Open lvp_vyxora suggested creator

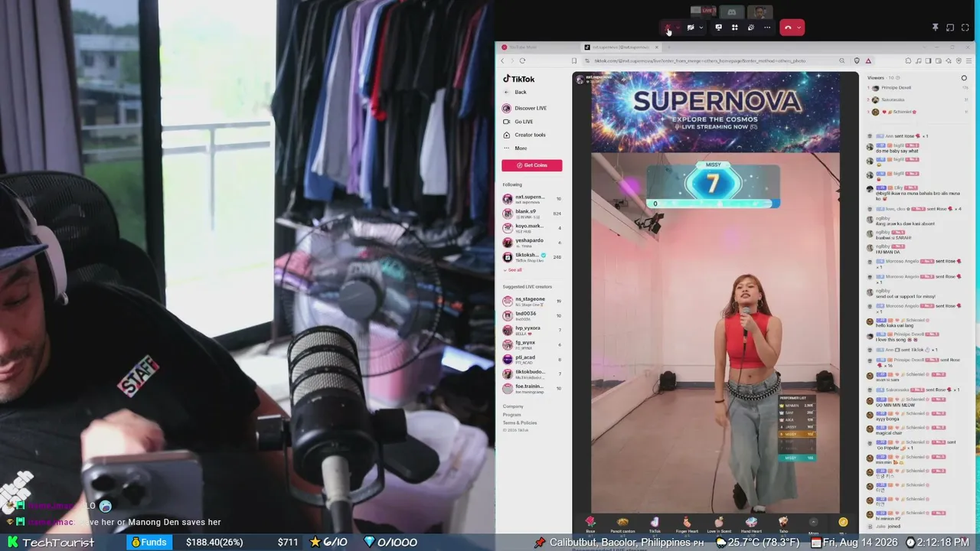click(x=532, y=330)
